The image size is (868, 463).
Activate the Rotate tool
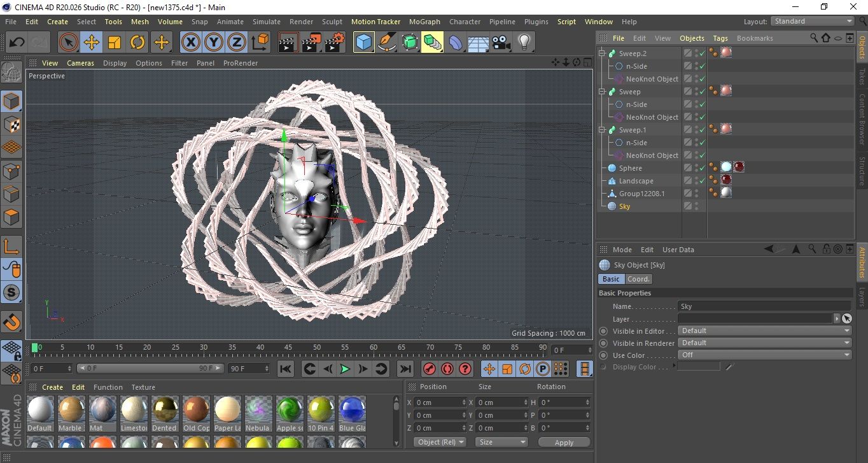(x=137, y=43)
